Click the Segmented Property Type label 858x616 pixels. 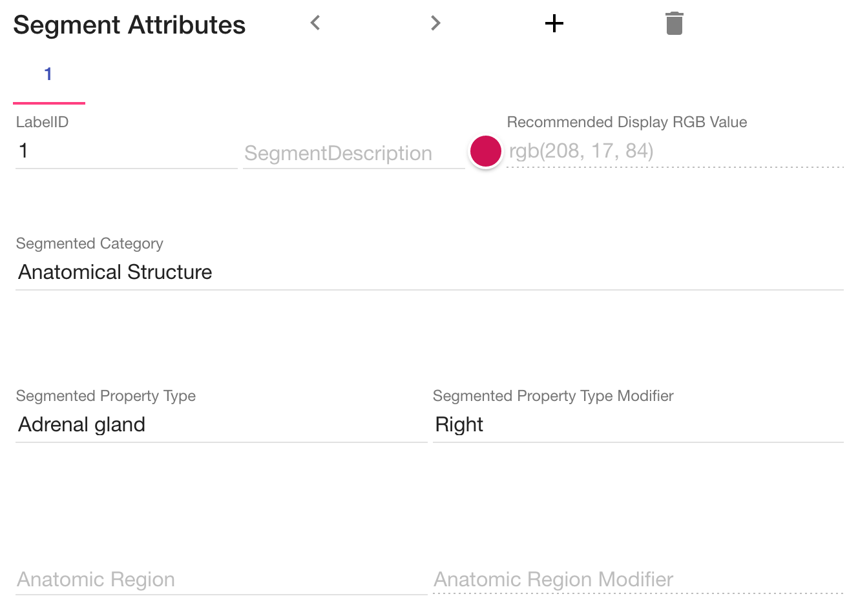[105, 396]
